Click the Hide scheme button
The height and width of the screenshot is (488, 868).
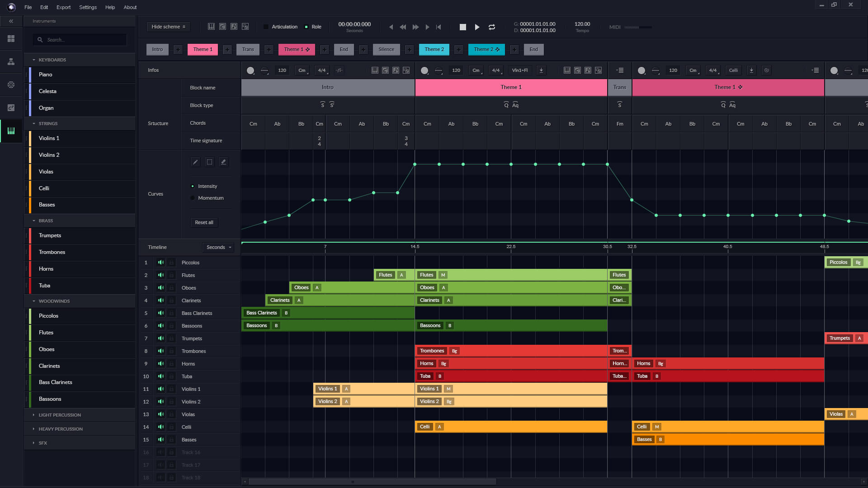(168, 27)
